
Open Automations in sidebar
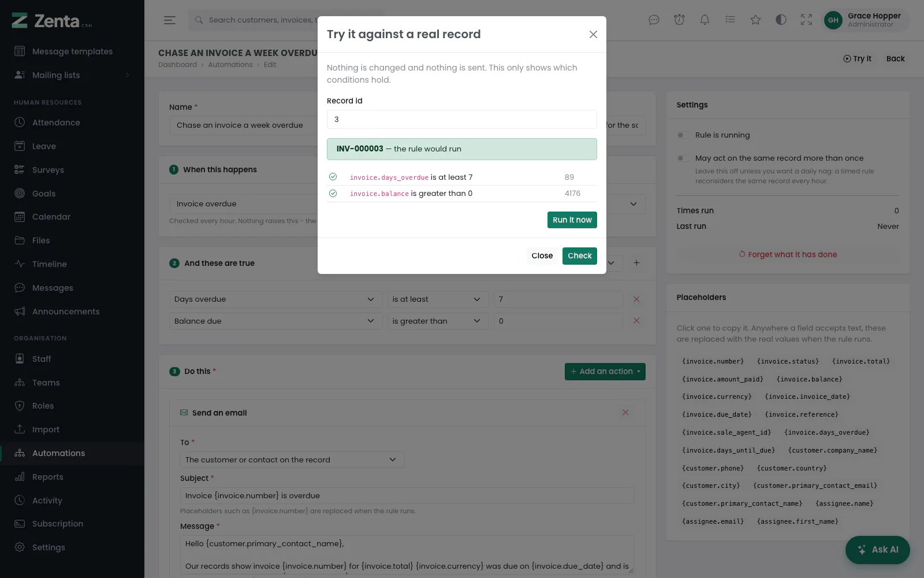pyautogui.click(x=72, y=453)
